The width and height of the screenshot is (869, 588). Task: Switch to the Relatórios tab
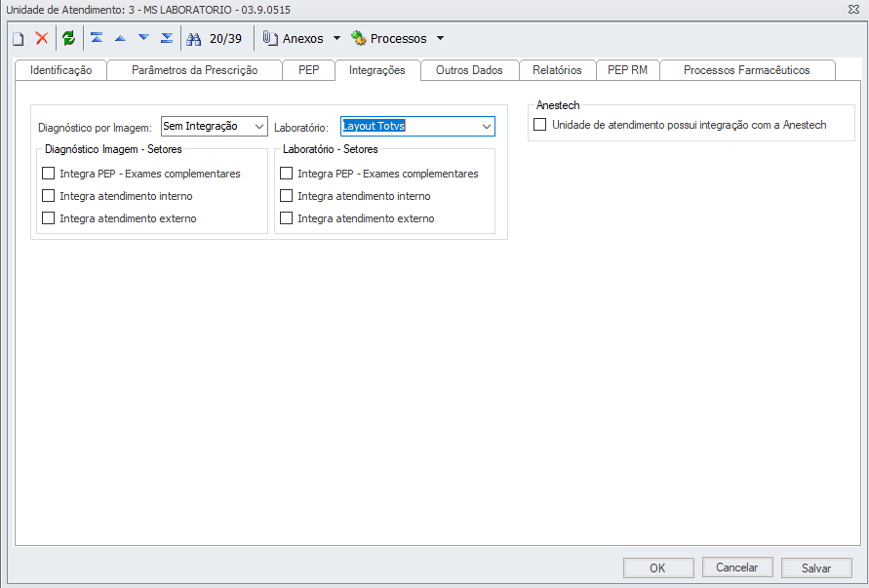point(557,70)
